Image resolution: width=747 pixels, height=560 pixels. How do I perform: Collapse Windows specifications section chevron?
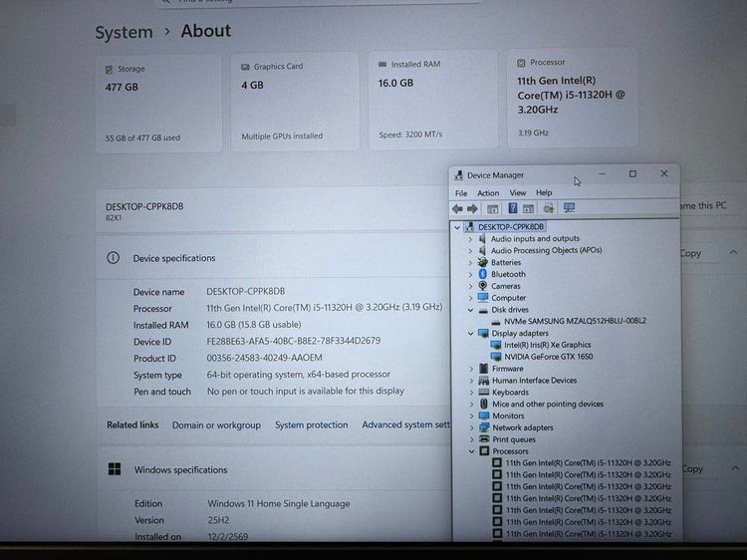(735, 468)
